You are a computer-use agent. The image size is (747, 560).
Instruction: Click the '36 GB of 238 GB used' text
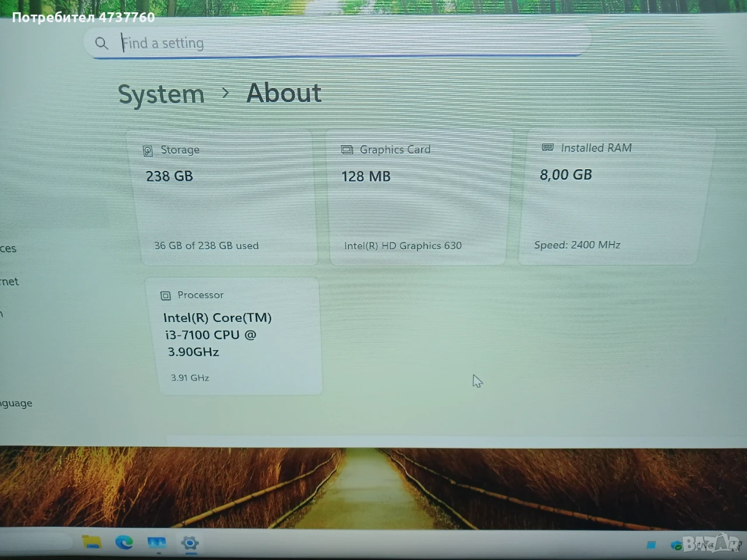207,246
